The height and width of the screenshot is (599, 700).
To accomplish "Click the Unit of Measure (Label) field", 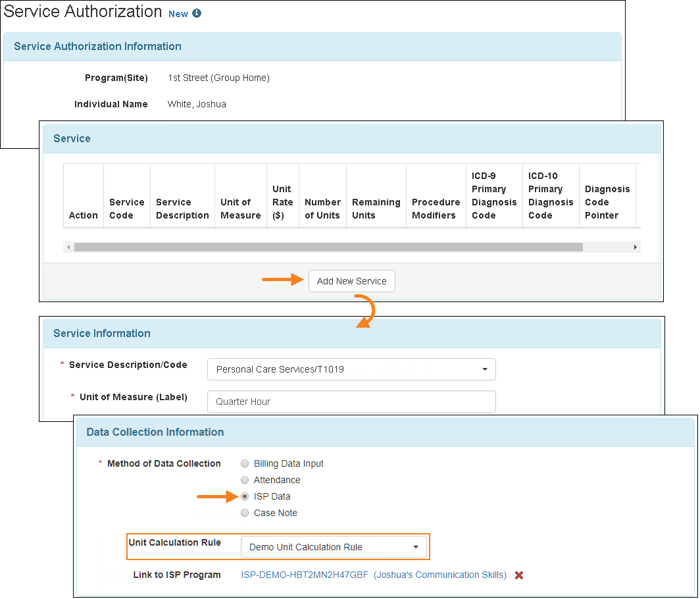I will click(351, 402).
